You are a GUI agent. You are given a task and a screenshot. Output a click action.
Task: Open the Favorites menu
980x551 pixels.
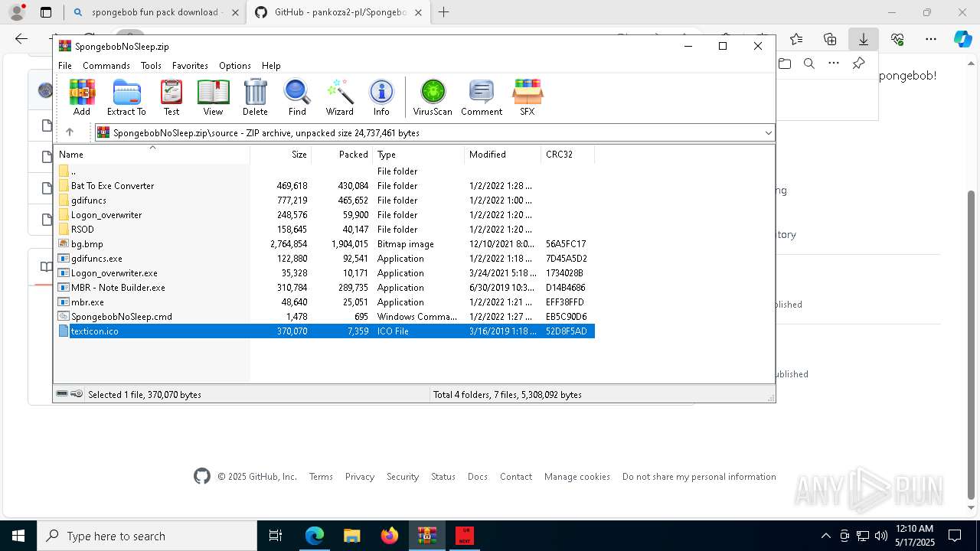pyautogui.click(x=190, y=66)
